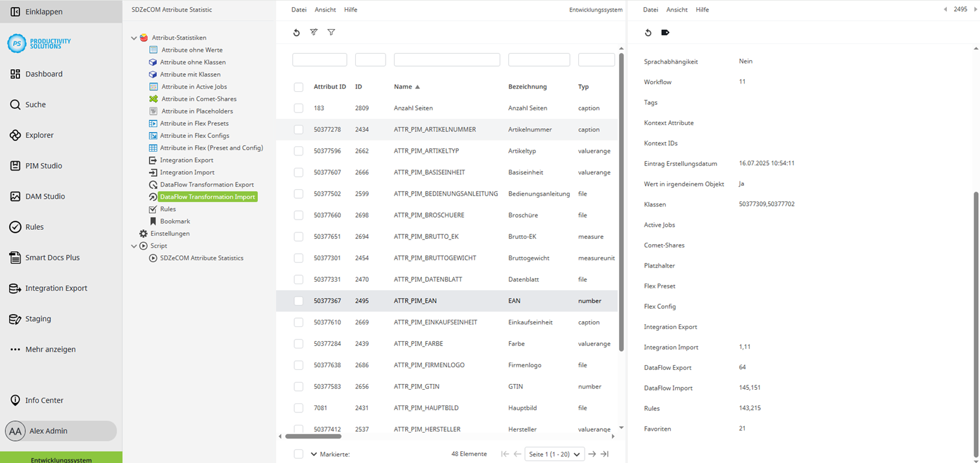Clear all column filters
980x463 pixels.
(x=314, y=32)
